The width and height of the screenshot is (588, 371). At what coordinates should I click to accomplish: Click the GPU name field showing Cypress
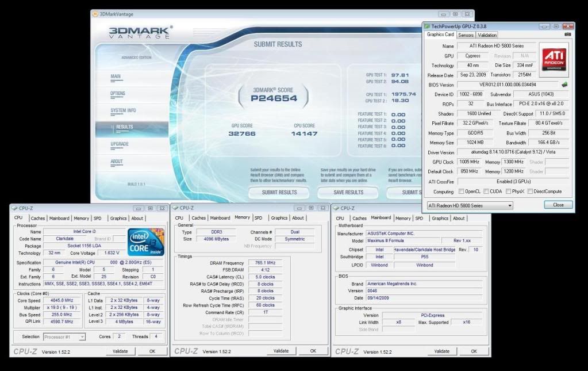pyautogui.click(x=472, y=56)
